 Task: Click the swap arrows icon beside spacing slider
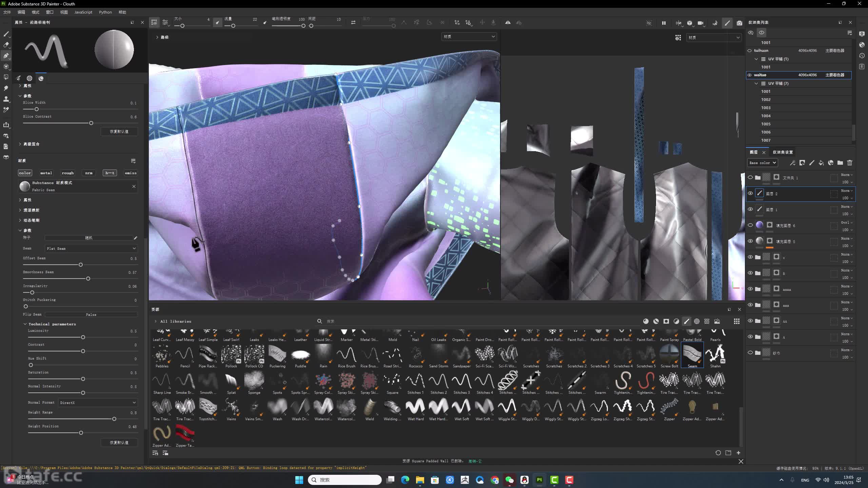(x=353, y=22)
